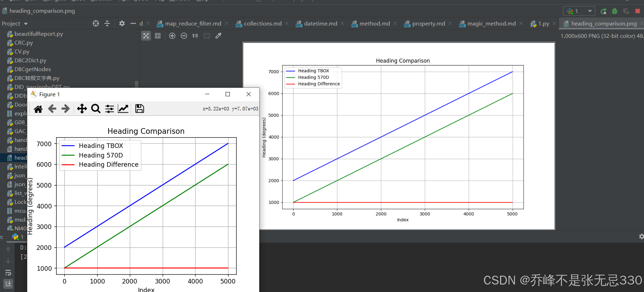644x292 pixels.
Task: Click the locate target icon in Project panel
Action: pyautogui.click(x=96, y=23)
